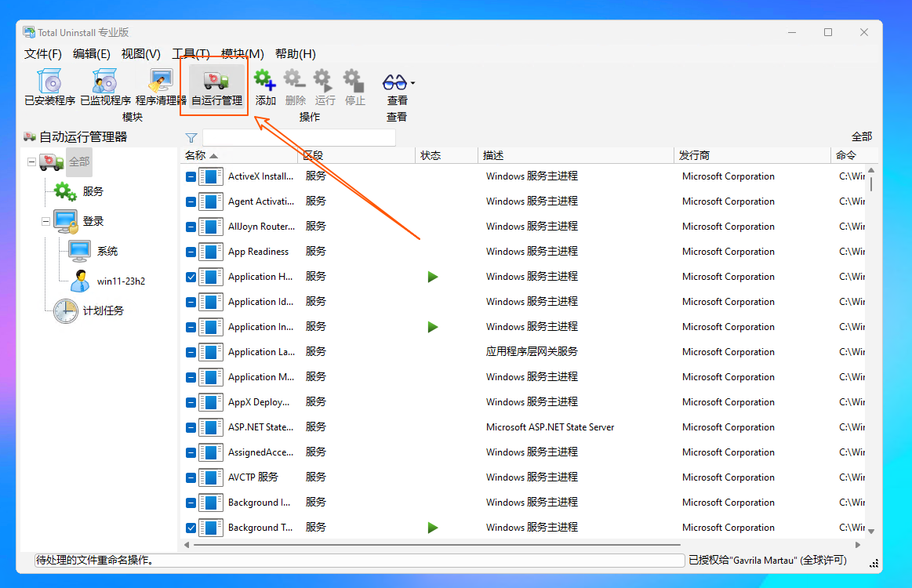Open the 工具(T) menu
912x588 pixels.
[x=191, y=54]
